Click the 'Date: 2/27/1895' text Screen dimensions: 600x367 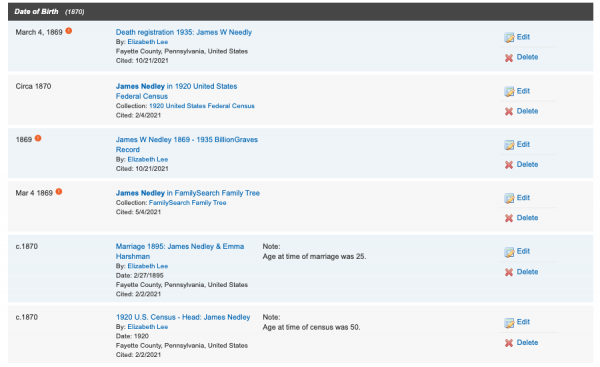point(140,276)
